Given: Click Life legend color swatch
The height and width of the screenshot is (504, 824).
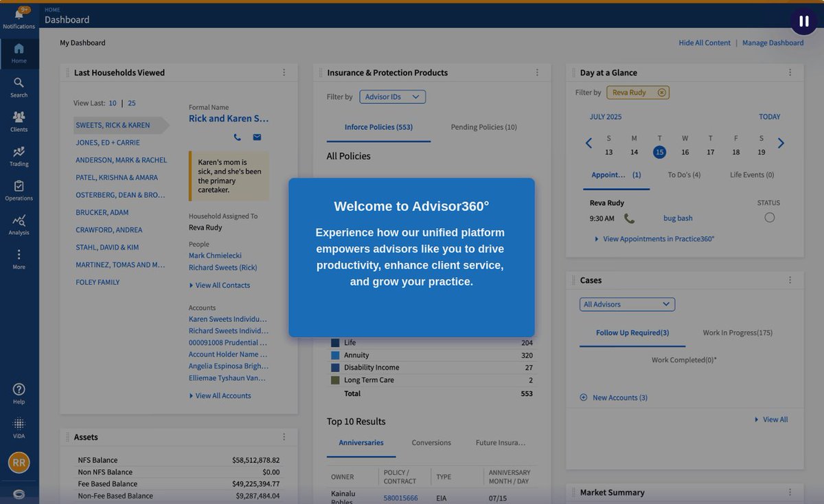Looking at the screenshot, I should tap(335, 343).
